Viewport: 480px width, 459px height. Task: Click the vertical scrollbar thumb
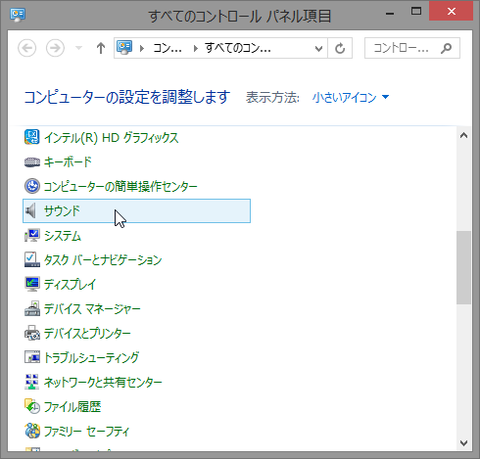pyautogui.click(x=463, y=267)
